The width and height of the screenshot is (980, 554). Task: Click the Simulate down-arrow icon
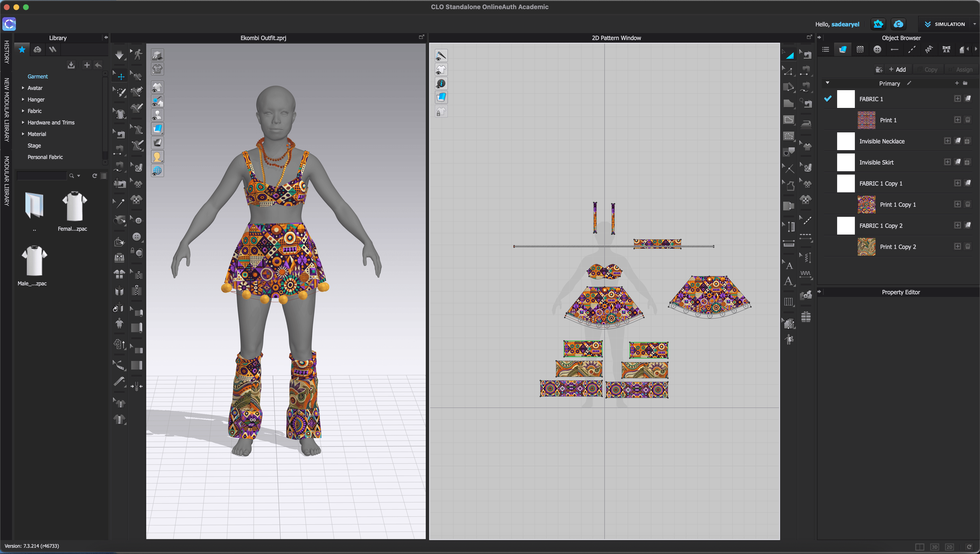click(x=119, y=55)
